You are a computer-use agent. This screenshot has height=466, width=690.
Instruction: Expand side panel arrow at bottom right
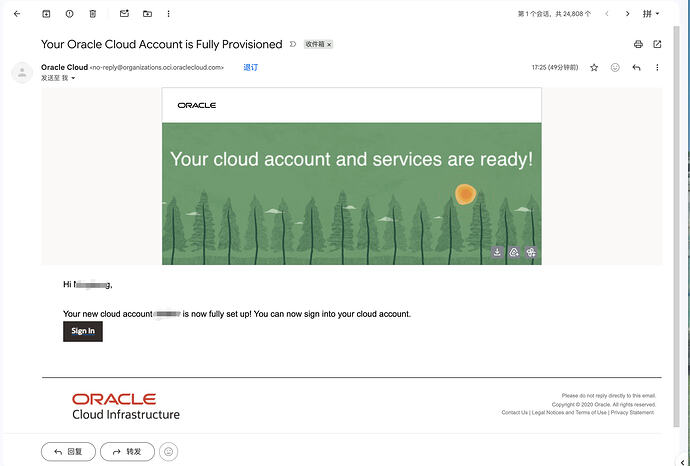683,462
